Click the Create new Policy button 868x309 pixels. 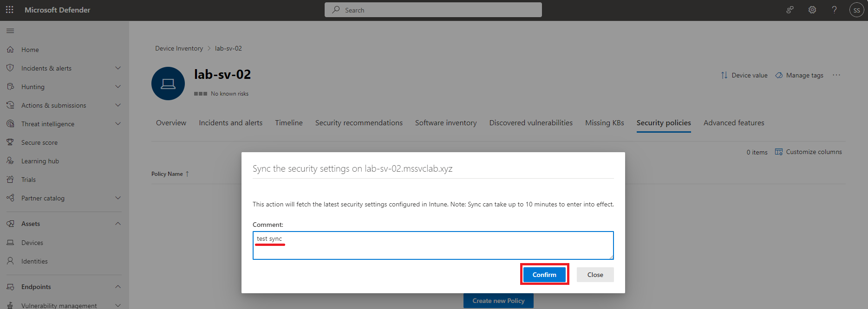click(x=498, y=301)
